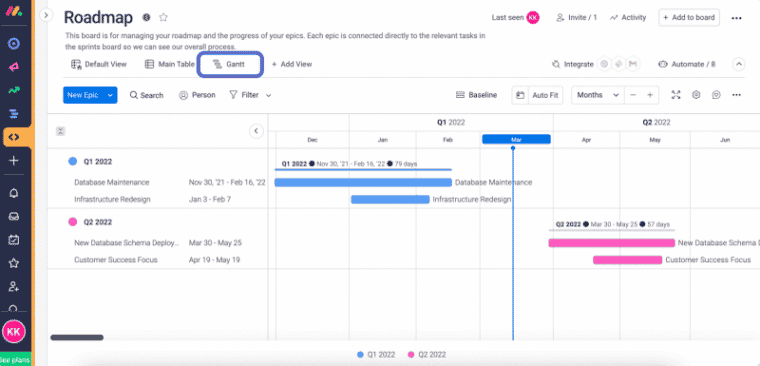Screen dimensions: 760x366
Task: Click the pink Q2 2022 group color dot
Action: point(73,222)
